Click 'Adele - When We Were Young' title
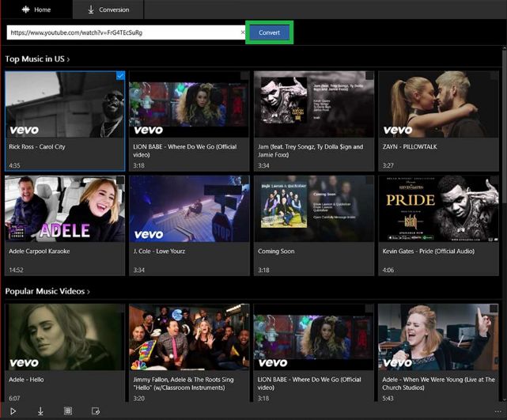507x420 pixels. [x=438, y=384]
